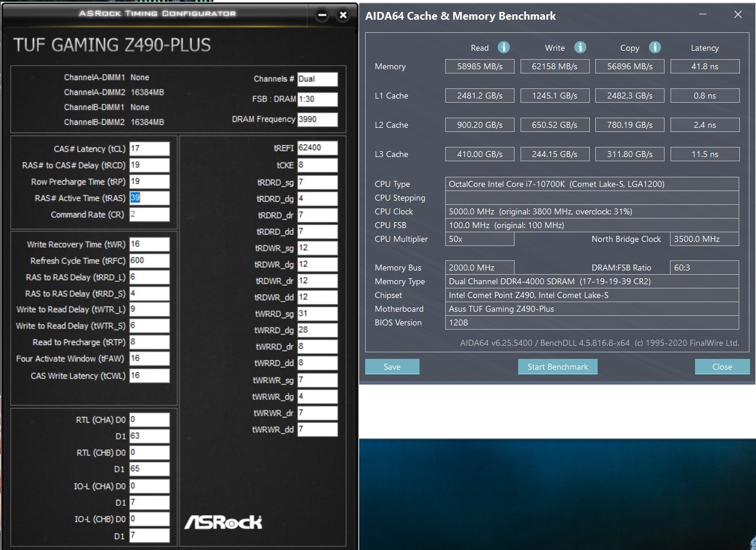
Task: Click BIOS Version value 1208
Action: click(592, 322)
